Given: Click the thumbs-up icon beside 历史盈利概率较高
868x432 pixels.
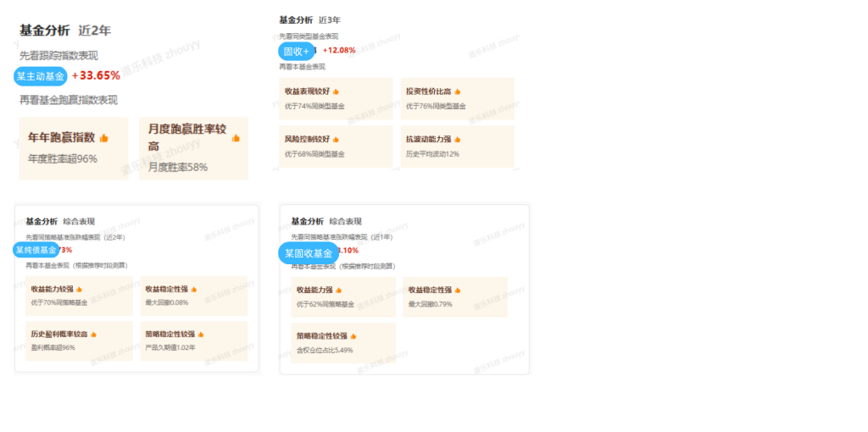Looking at the screenshot, I should tap(93, 334).
